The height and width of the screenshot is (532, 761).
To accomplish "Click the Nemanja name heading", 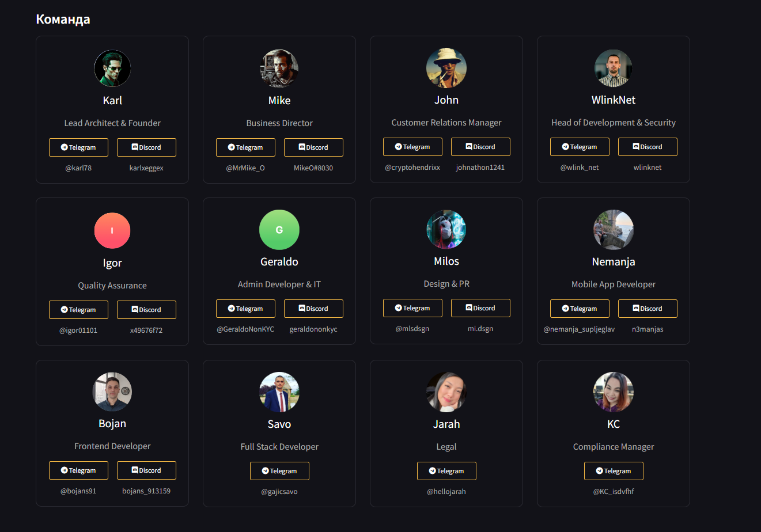I will 614,262.
